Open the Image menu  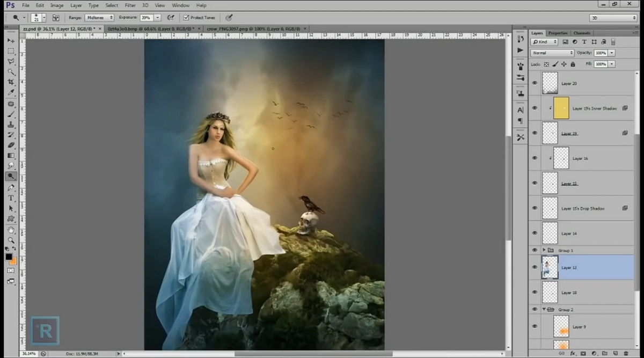[x=57, y=5]
